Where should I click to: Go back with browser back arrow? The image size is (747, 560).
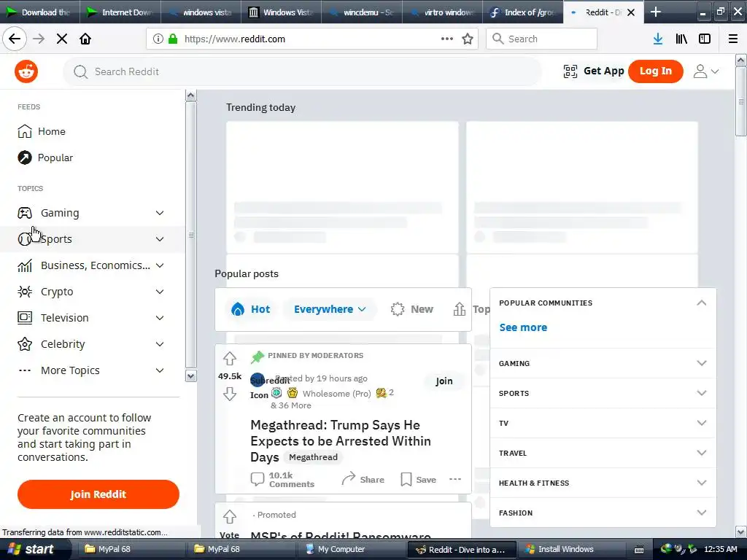[15, 39]
